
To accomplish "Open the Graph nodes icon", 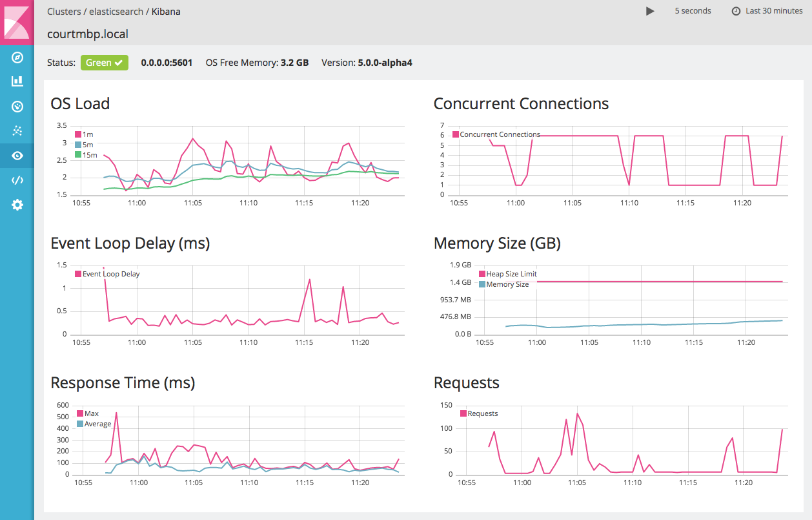I will tap(17, 131).
